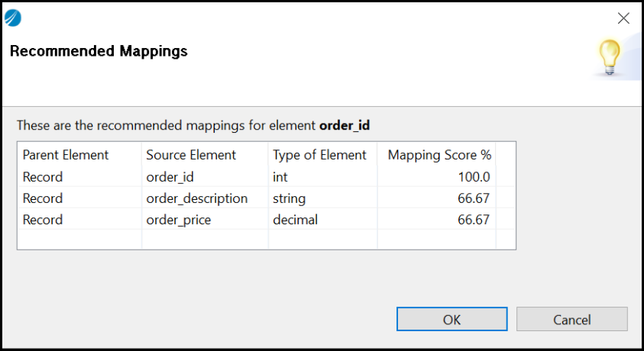Image resolution: width=644 pixels, height=351 pixels.
Task: Sort by Parent Element column header
Action: click(x=66, y=155)
